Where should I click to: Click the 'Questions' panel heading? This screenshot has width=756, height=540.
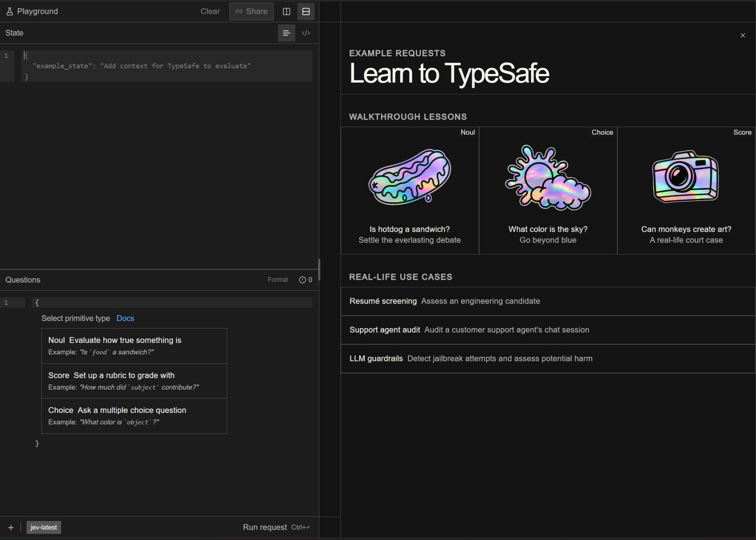[x=23, y=280]
